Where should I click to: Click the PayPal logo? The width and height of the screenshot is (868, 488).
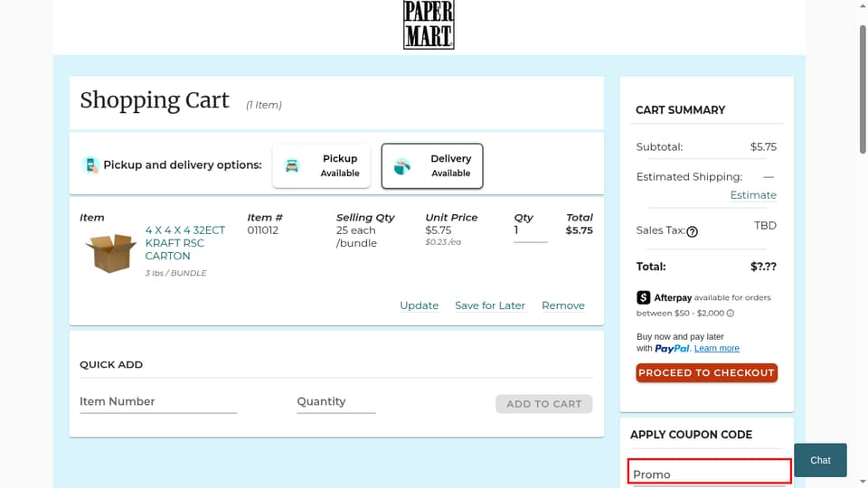click(x=672, y=349)
